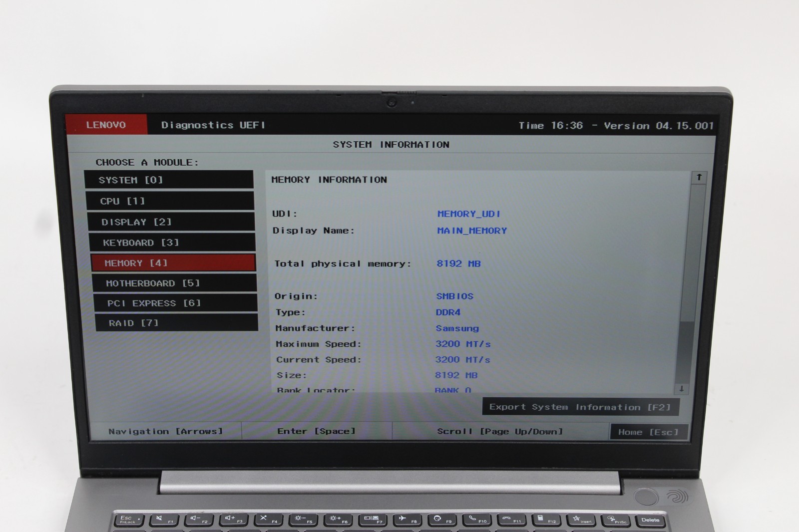Click the Time 16:36 version text
799x532 pixels.
point(616,126)
